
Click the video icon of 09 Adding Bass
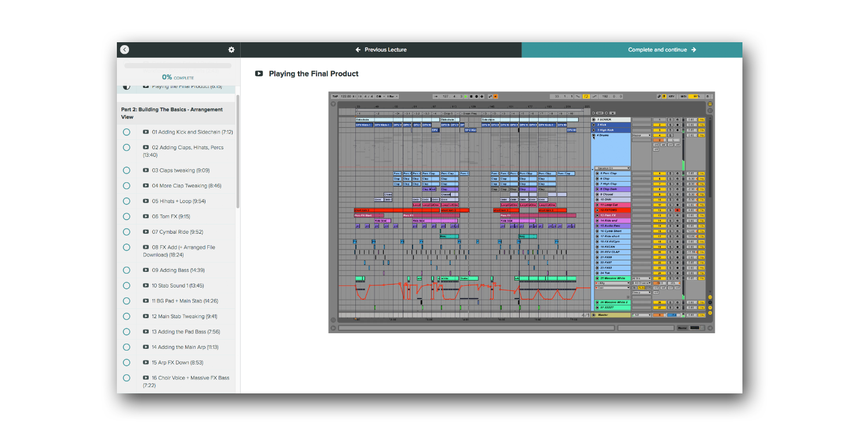click(x=146, y=270)
